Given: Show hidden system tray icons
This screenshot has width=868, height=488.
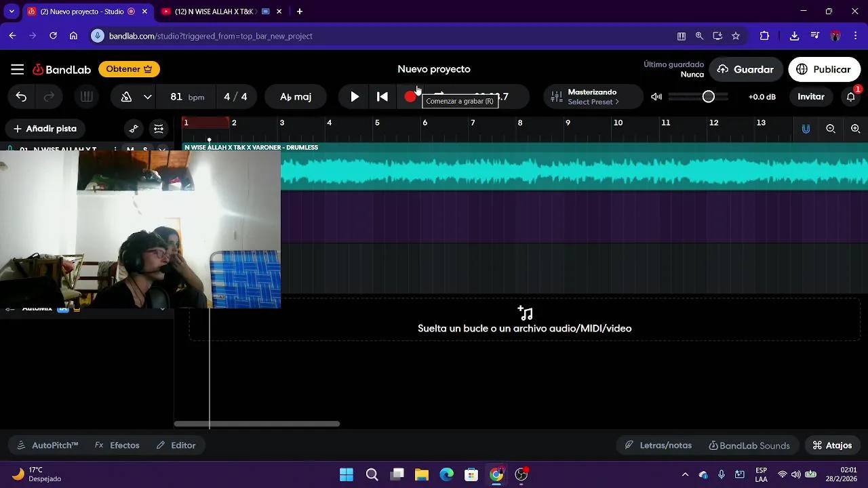Looking at the screenshot, I should coord(685,474).
